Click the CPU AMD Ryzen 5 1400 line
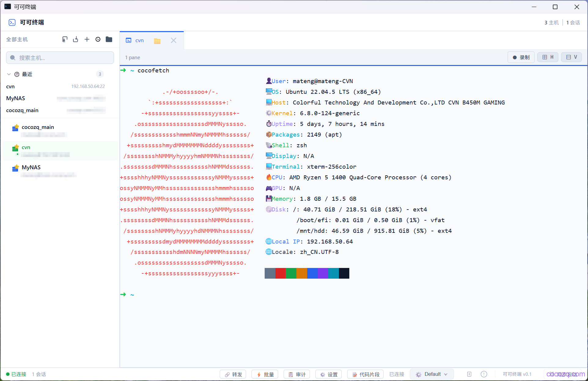The width and height of the screenshot is (588, 381). (x=358, y=177)
